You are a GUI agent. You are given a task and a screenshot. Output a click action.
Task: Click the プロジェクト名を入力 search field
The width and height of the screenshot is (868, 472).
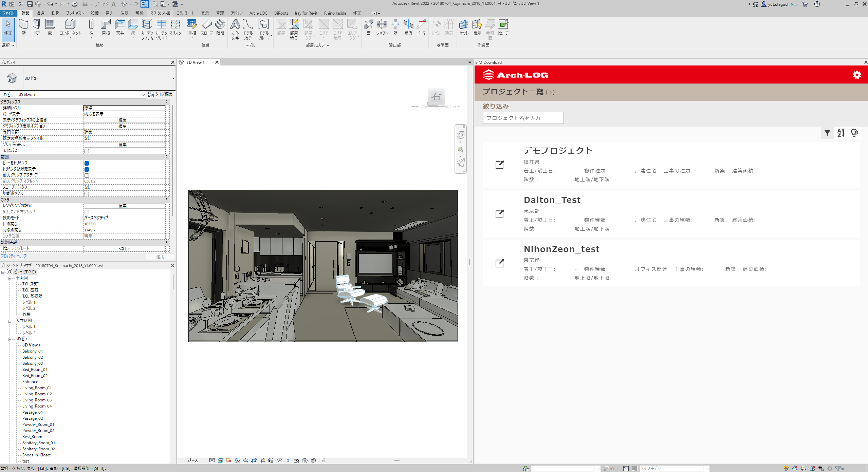tap(523, 118)
